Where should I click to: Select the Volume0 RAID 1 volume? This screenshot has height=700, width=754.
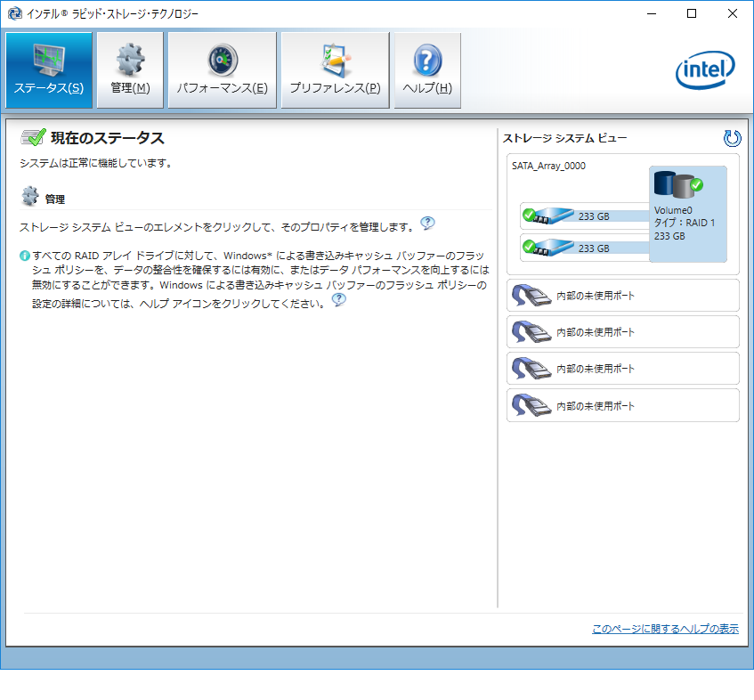687,214
